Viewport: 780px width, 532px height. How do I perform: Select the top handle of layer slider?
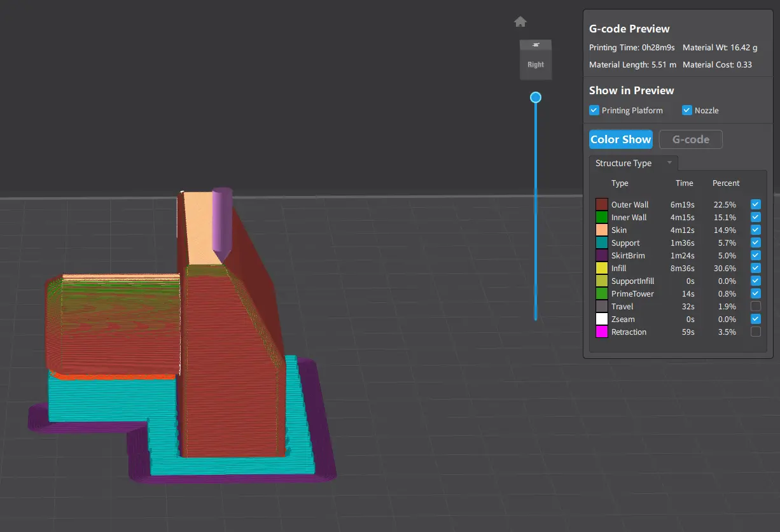536,97
